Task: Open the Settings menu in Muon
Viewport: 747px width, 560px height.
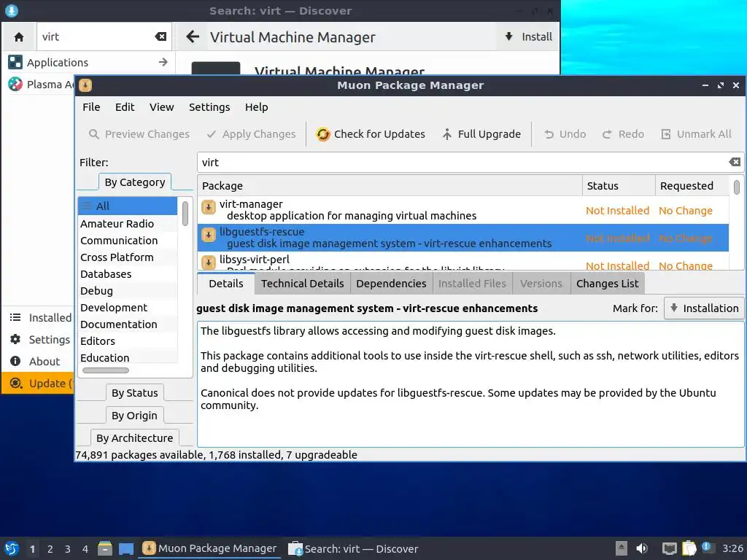Action: click(x=209, y=107)
